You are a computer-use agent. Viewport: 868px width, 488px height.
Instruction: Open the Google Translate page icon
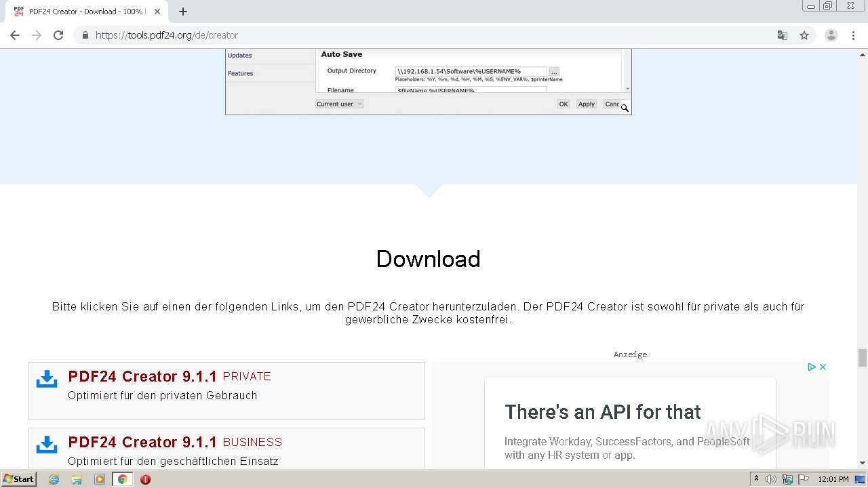tap(783, 35)
